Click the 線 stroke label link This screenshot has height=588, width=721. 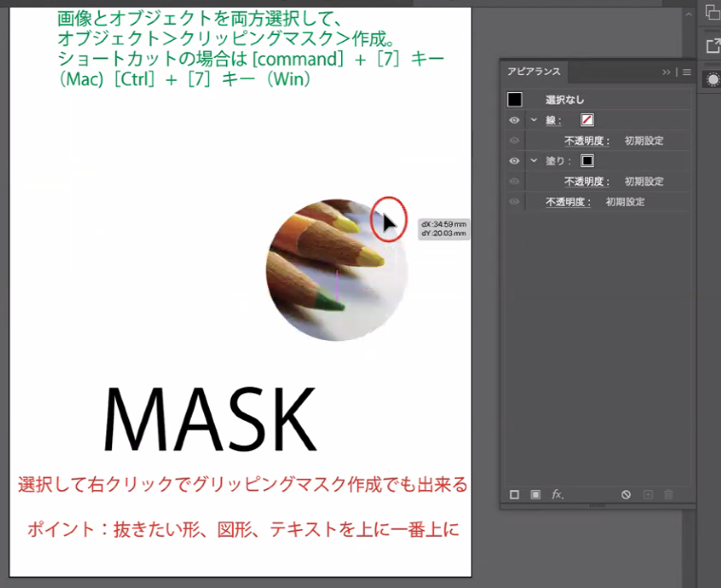click(554, 121)
